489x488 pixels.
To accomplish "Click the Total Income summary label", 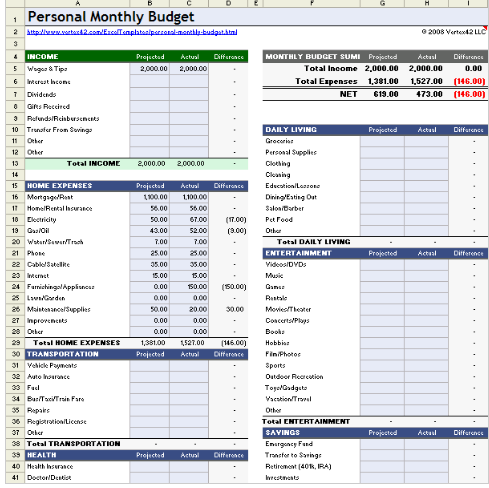I will click(x=331, y=68).
